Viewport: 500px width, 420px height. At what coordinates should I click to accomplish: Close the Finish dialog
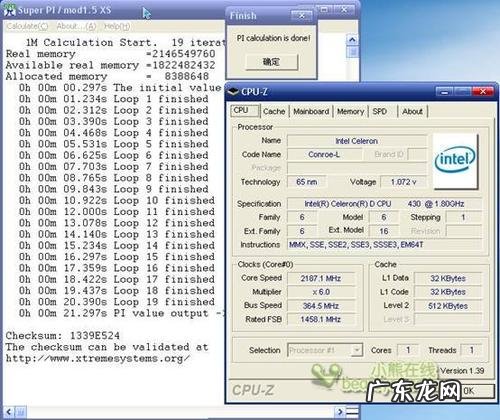(301, 15)
